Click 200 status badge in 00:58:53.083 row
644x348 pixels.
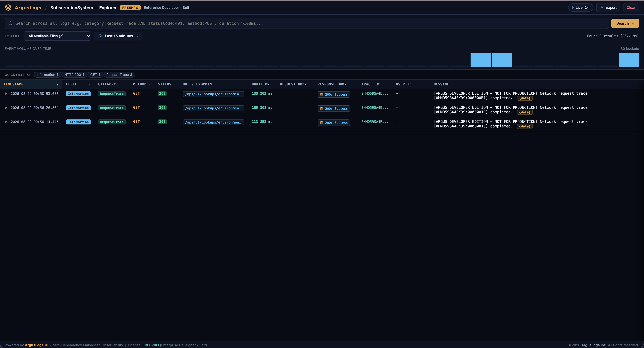(162, 94)
